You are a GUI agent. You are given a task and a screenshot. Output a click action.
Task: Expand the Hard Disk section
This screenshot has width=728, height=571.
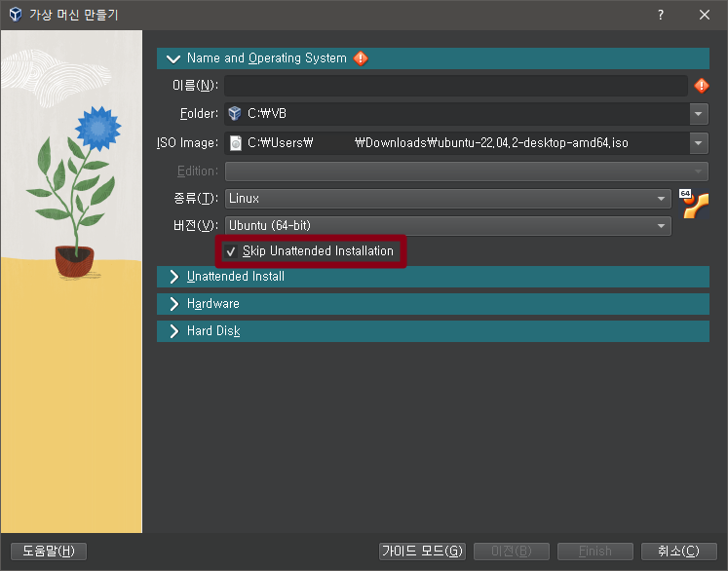[174, 331]
